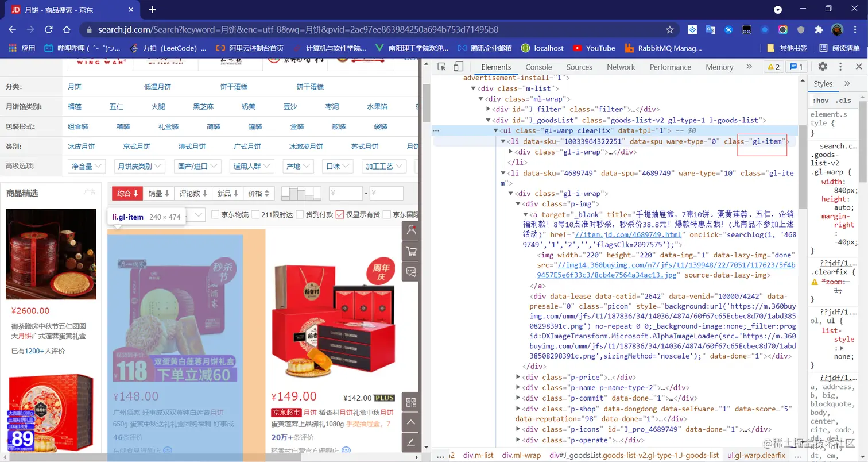Open the JD sidebar chat message icon
This screenshot has width=868, height=462.
pos(411,271)
